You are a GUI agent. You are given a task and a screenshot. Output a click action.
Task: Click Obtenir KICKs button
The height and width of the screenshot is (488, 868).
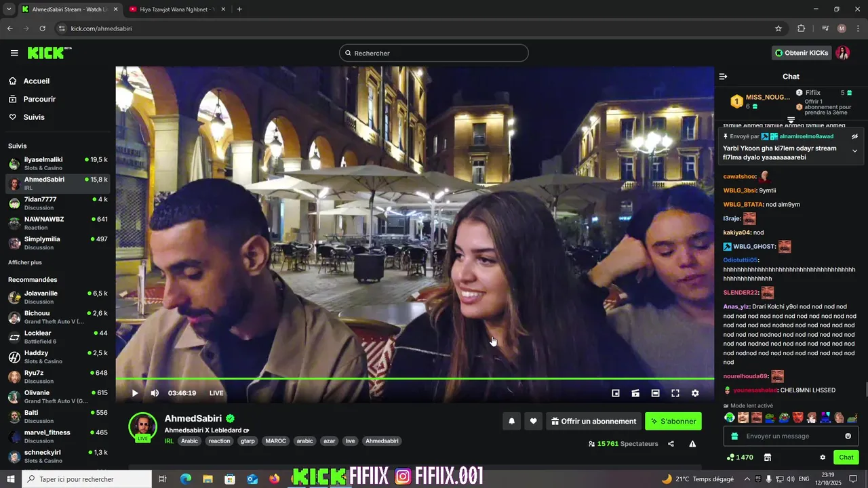(x=802, y=53)
